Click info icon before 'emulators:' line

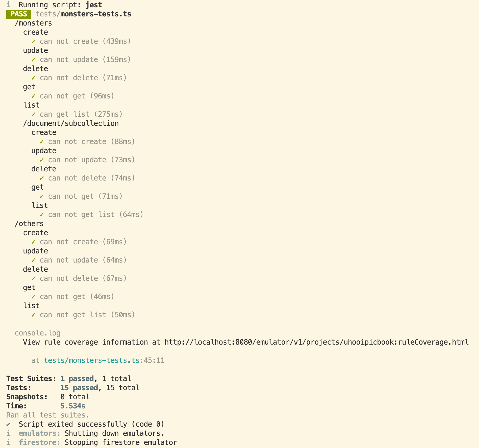click(x=9, y=433)
